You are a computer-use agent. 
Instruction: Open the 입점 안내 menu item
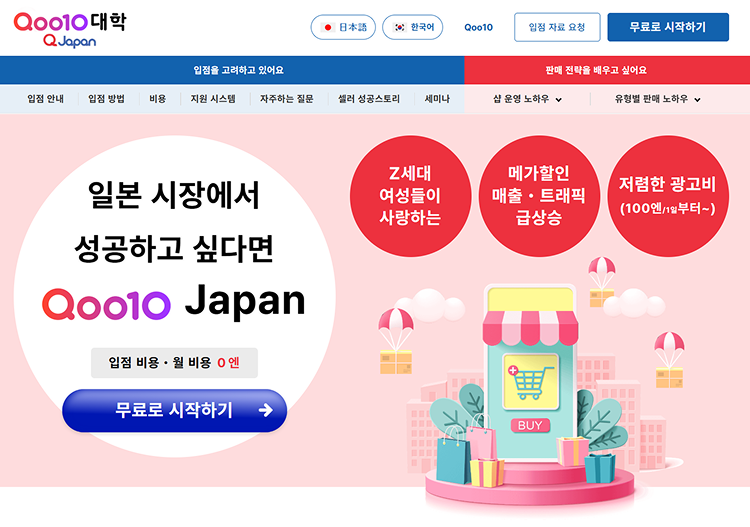click(x=45, y=99)
